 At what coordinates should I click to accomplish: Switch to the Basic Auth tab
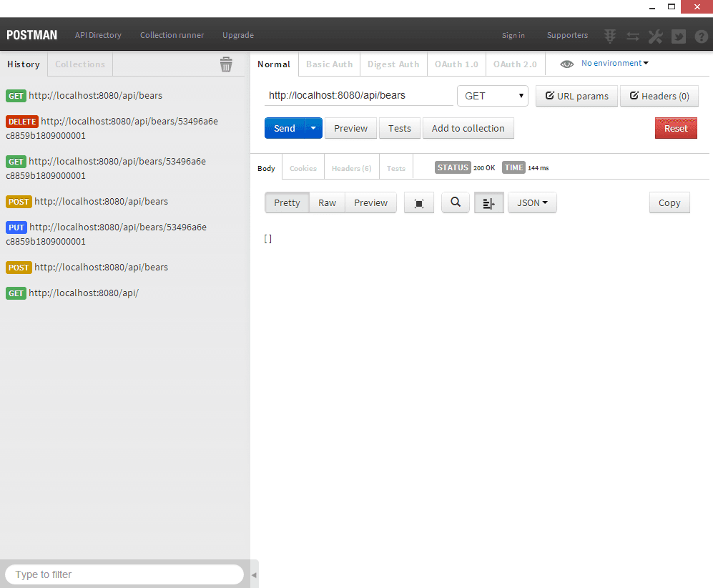[x=329, y=64]
